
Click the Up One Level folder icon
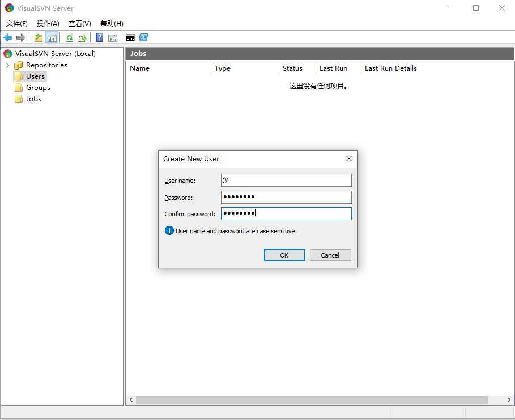click(39, 38)
